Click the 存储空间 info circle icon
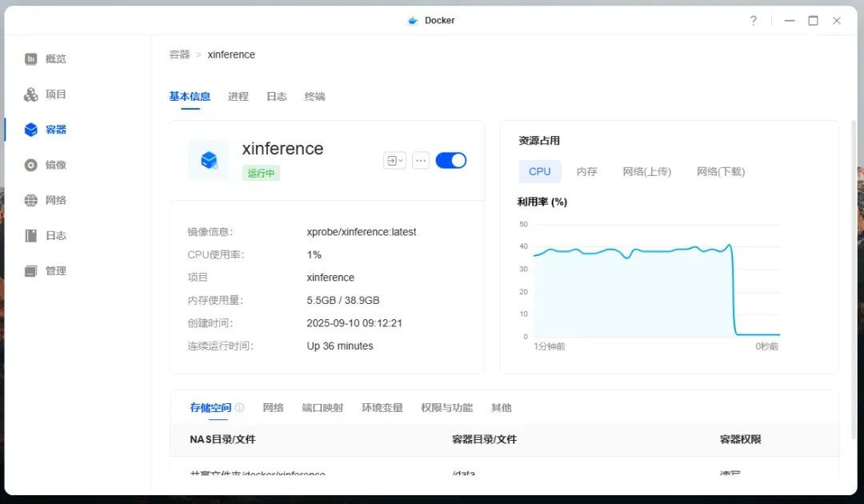864x504 pixels. (x=239, y=407)
